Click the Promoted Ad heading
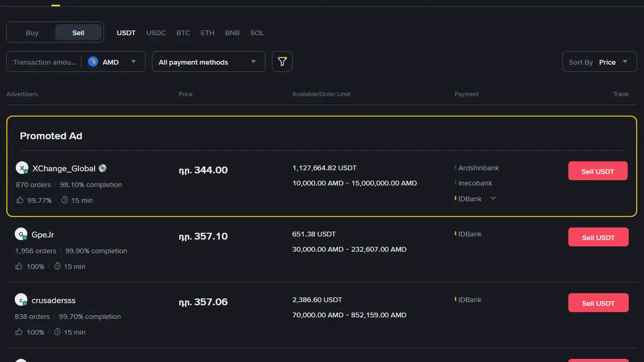Image resolution: width=644 pixels, height=362 pixels. [51, 136]
